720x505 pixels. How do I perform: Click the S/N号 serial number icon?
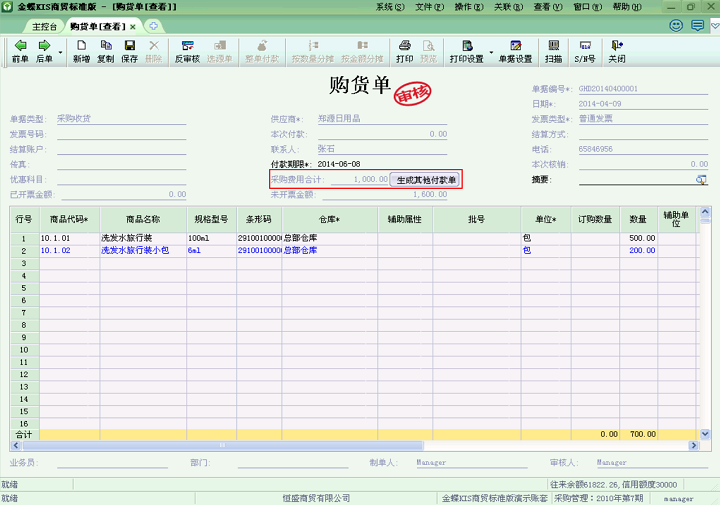pyautogui.click(x=585, y=46)
